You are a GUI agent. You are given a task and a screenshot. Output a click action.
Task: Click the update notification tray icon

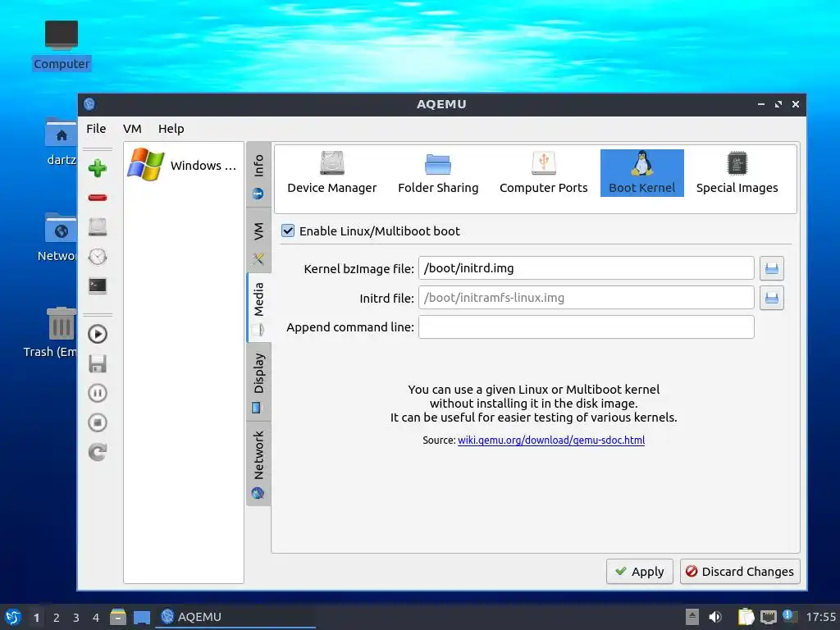[x=790, y=616]
